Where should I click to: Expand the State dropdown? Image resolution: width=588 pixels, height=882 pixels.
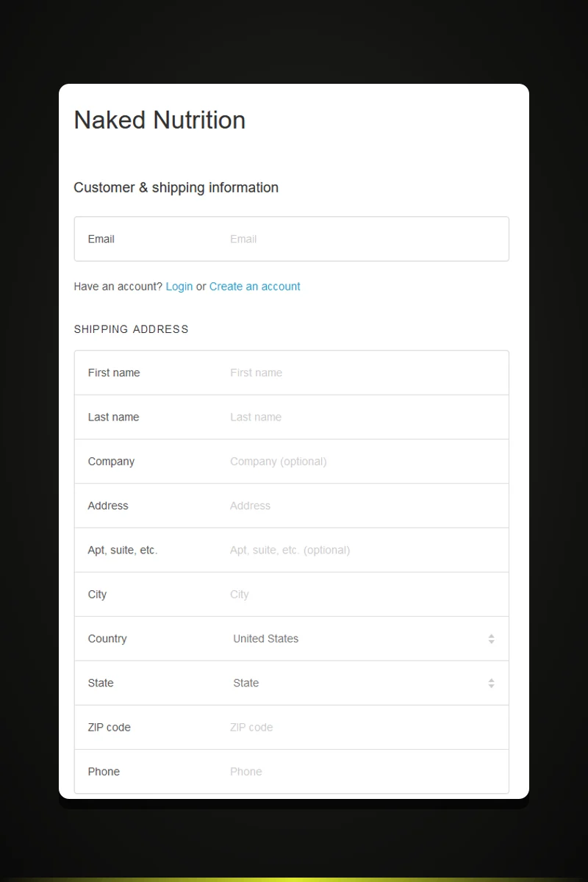[x=291, y=683]
